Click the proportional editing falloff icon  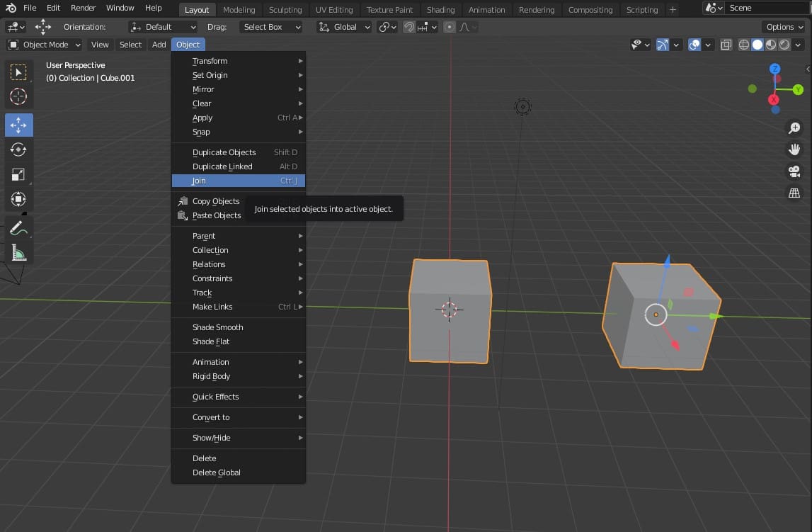point(467,27)
